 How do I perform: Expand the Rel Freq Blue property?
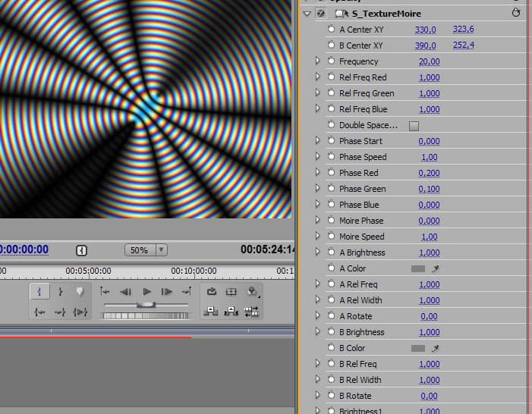click(x=317, y=109)
